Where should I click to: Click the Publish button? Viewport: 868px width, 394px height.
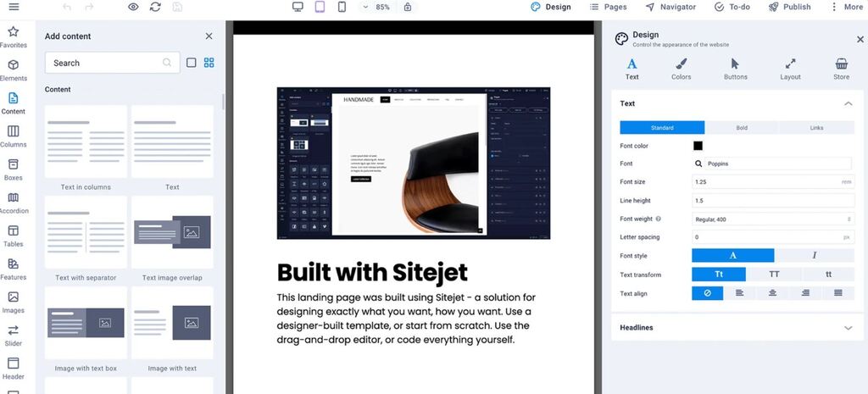[790, 7]
